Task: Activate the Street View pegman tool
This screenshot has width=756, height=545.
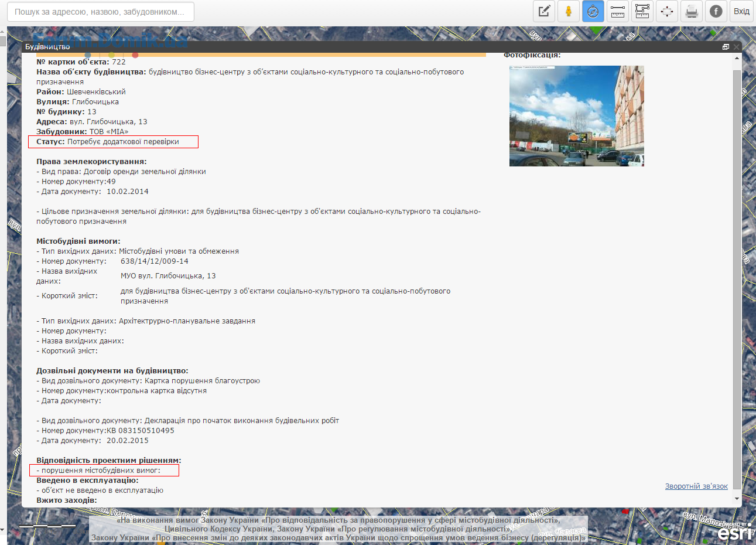Action: (x=569, y=11)
